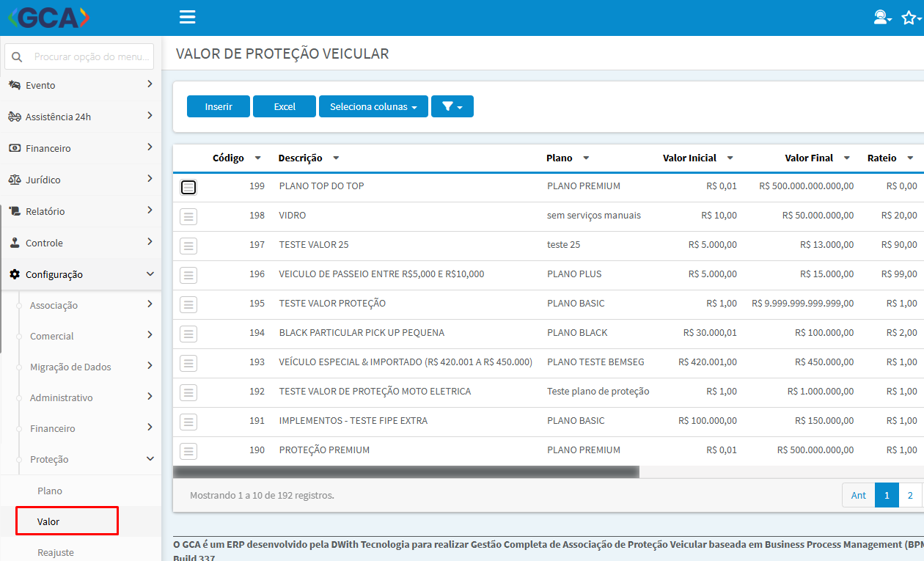The height and width of the screenshot is (561, 924).
Task: Collapse the Proteção submenu chevron
Action: point(150,459)
